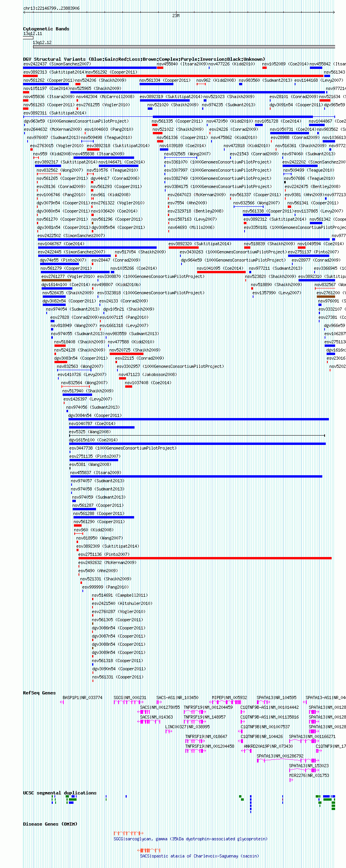Click the brown esv2761277 (Vogler2010) complex bar
Screen dimensions: 346x868
point(56,280)
